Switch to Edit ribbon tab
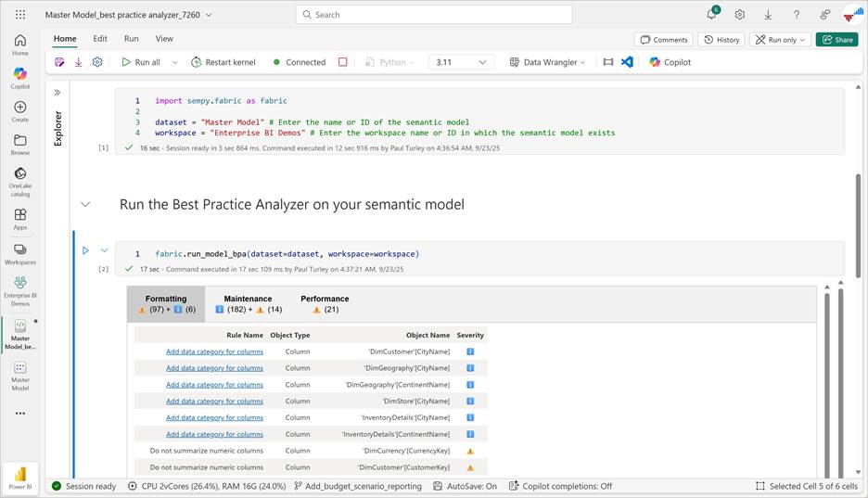This screenshot has width=868, height=498. point(100,39)
